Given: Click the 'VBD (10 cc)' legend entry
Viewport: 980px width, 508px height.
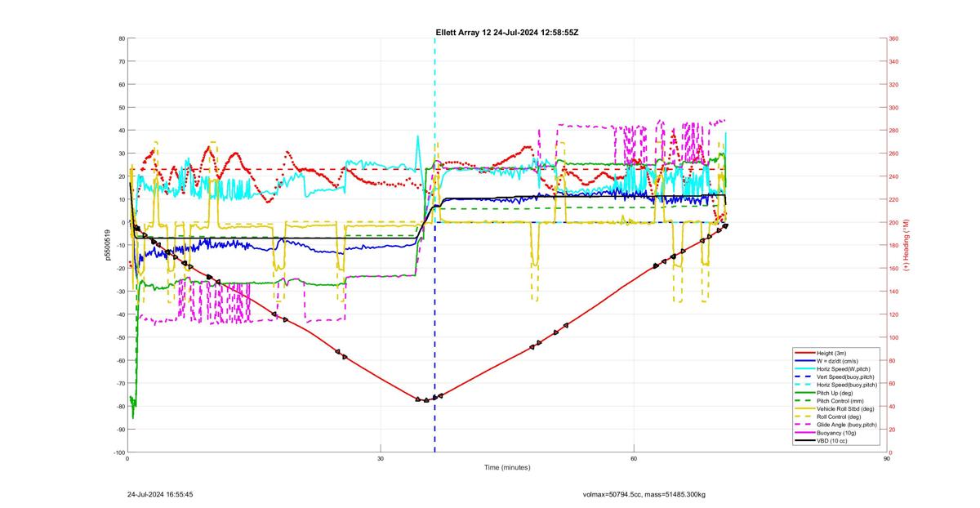Looking at the screenshot, I should point(832,441).
